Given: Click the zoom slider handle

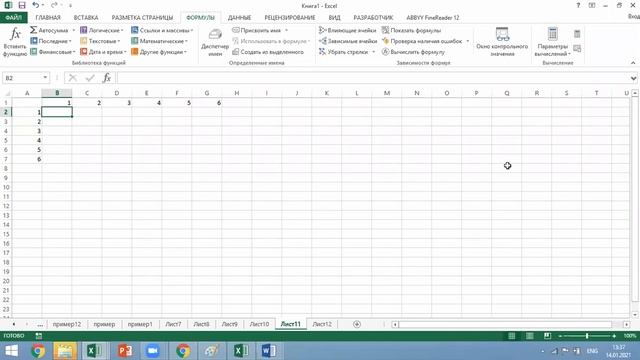Looking at the screenshot, I should coord(587,336).
